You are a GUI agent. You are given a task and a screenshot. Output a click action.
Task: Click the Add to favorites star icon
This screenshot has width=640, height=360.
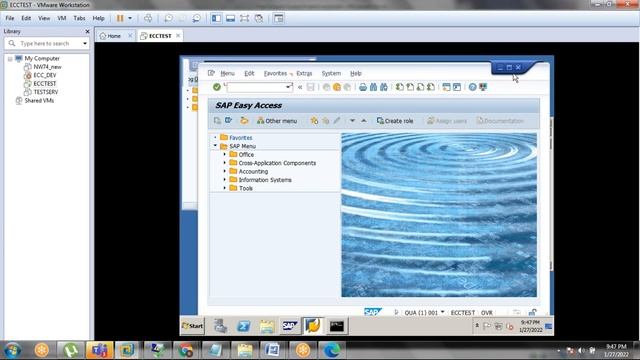[x=314, y=121]
